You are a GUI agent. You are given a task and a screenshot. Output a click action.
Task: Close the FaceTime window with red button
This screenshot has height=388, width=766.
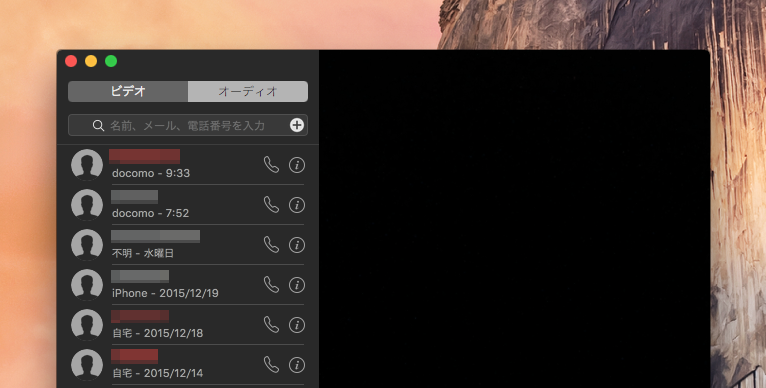(71, 61)
